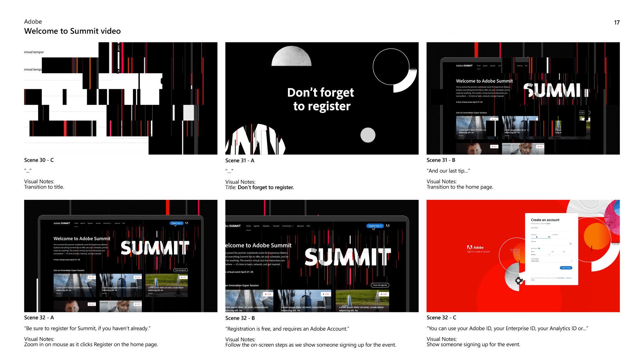Screen dimensions: 644x362
Task: Select Speakers in the Scene 32 - B navbar
Action: coord(266,226)
